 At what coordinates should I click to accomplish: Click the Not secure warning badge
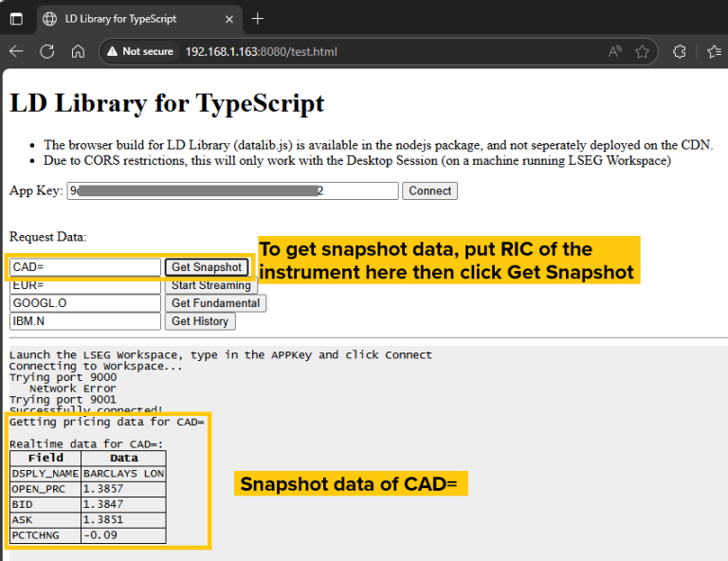tap(140, 51)
